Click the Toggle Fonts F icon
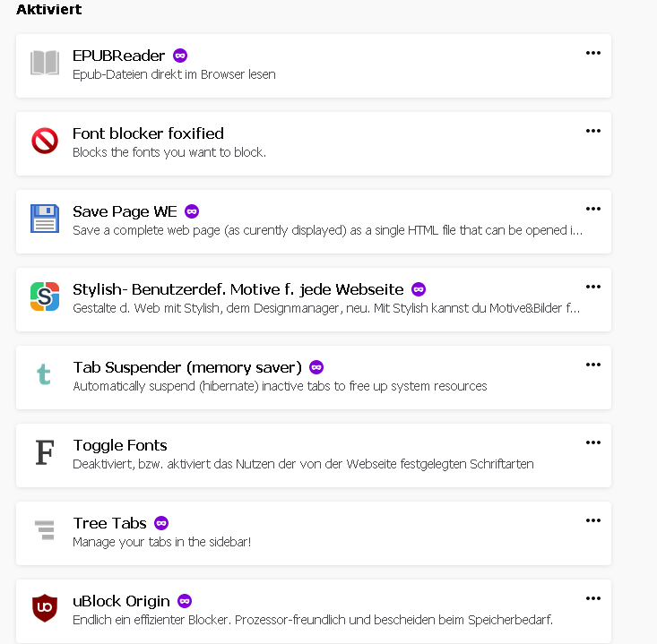Image resolution: width=657 pixels, height=644 pixels. click(45, 452)
